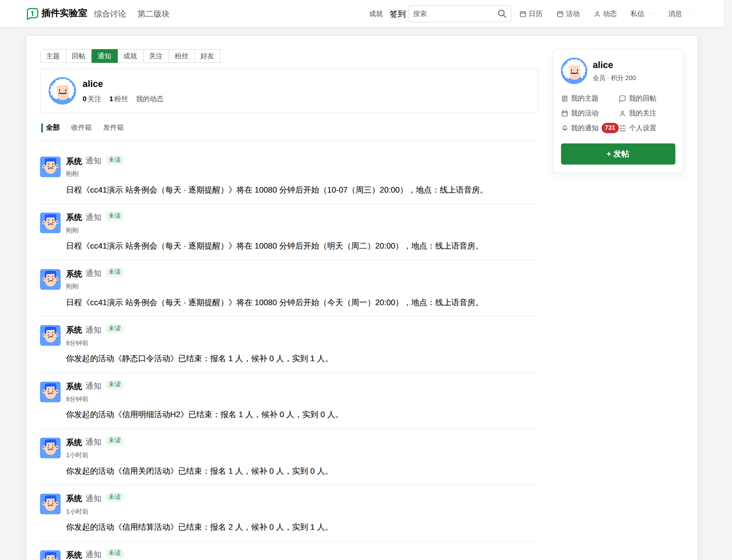Viewport: 732px width, 560px height.
Task: Click the 签到 link in header
Action: 397,14
